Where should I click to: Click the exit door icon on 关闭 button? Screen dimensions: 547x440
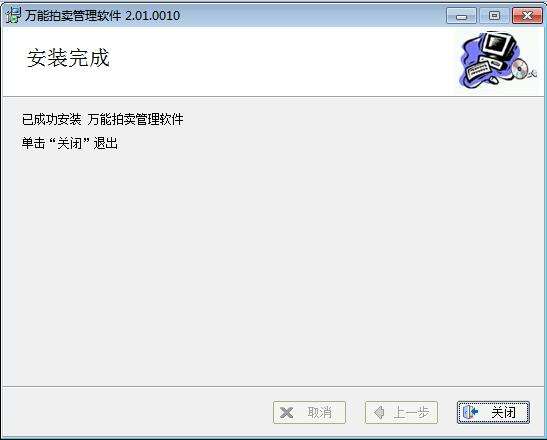coord(470,412)
